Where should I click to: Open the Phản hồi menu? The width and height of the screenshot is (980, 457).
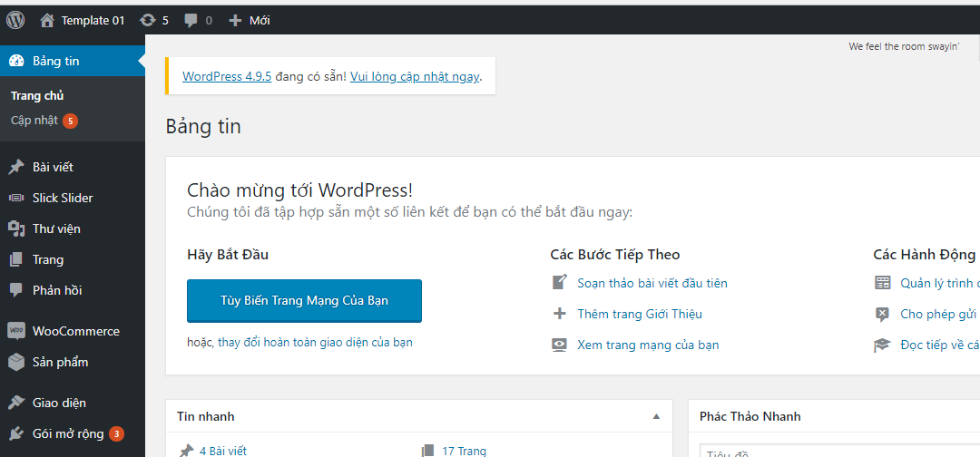(x=73, y=290)
